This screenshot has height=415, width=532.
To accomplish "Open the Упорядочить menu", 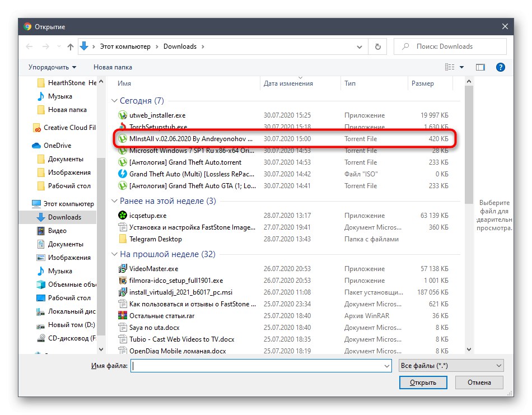I will (52, 67).
